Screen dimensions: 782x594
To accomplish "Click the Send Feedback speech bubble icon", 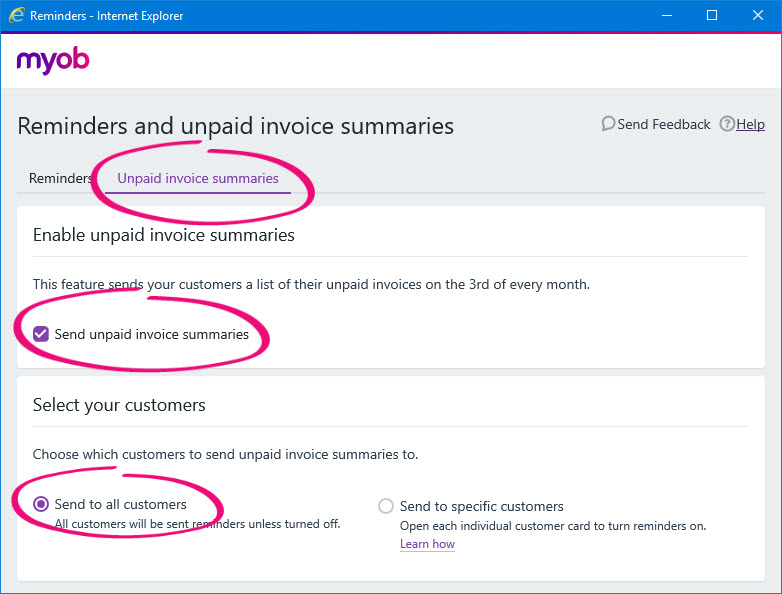I will pyautogui.click(x=607, y=124).
